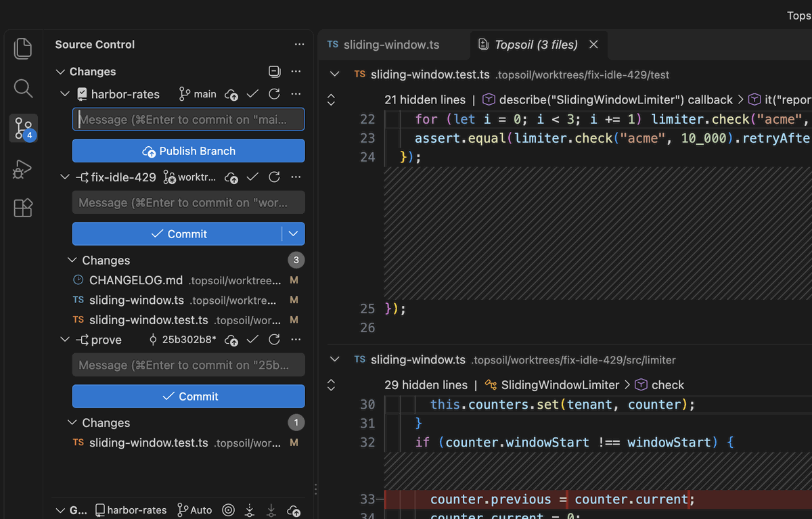This screenshot has width=812, height=519.
Task: Refresh the prove worktree
Action: (274, 340)
